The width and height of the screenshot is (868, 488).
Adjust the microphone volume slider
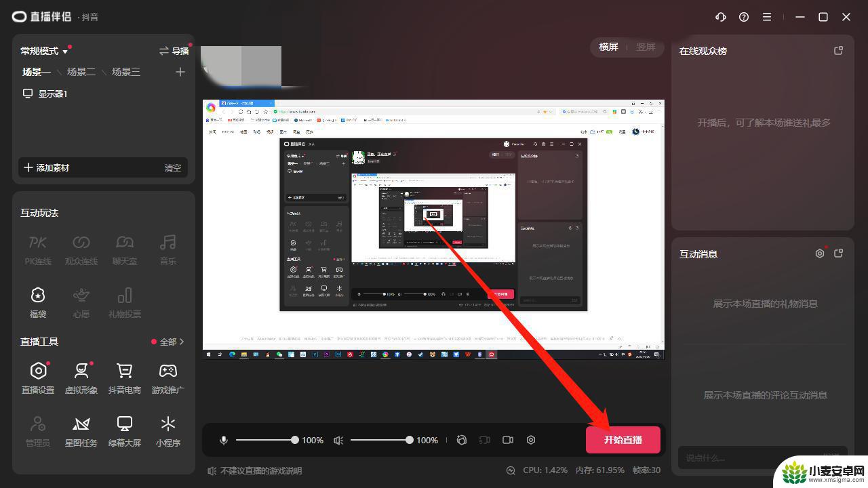click(266, 440)
